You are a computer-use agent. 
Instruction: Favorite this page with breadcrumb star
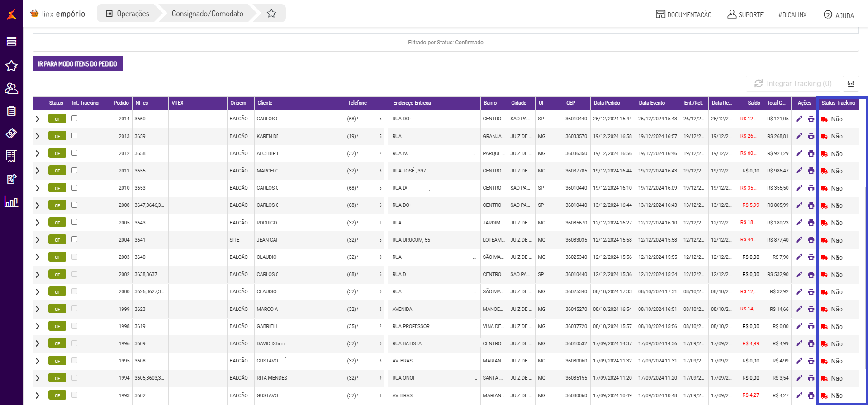pyautogui.click(x=271, y=14)
